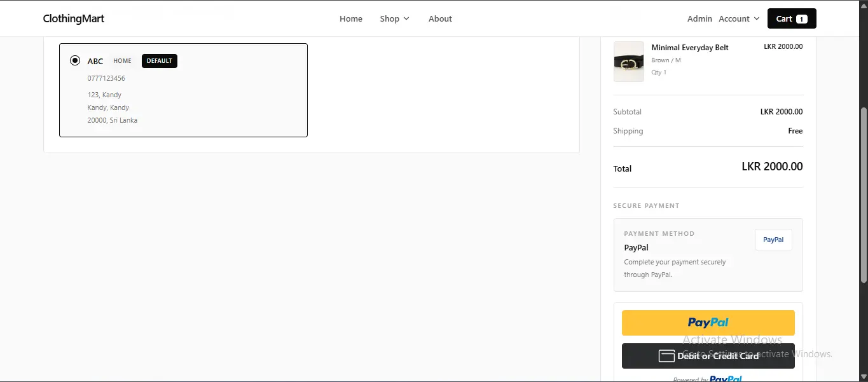
Task: Click the HOME address label tag
Action: point(122,61)
